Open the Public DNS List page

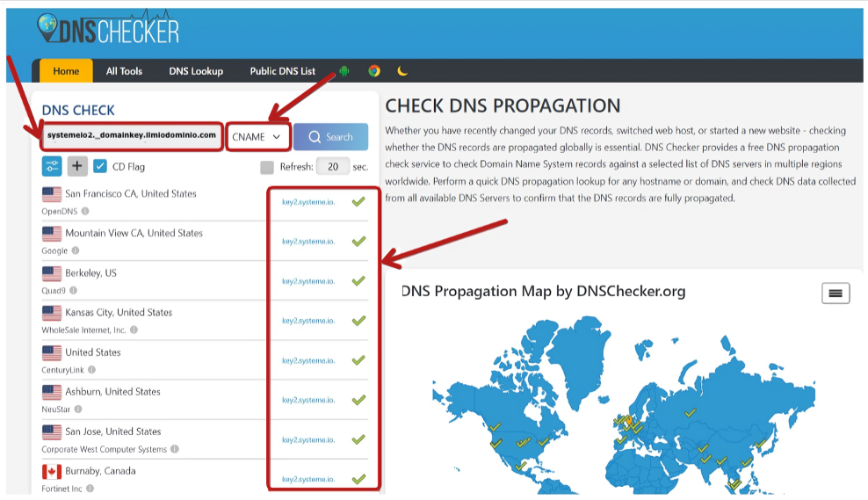tap(282, 71)
